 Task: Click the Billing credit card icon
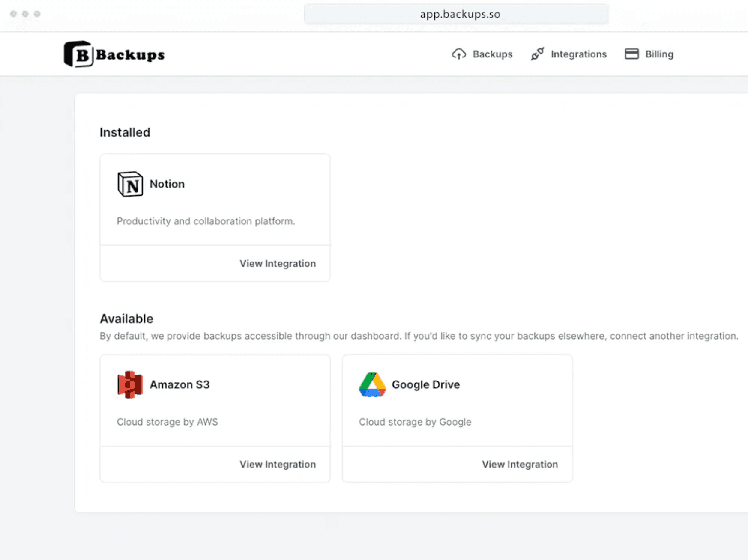631,54
